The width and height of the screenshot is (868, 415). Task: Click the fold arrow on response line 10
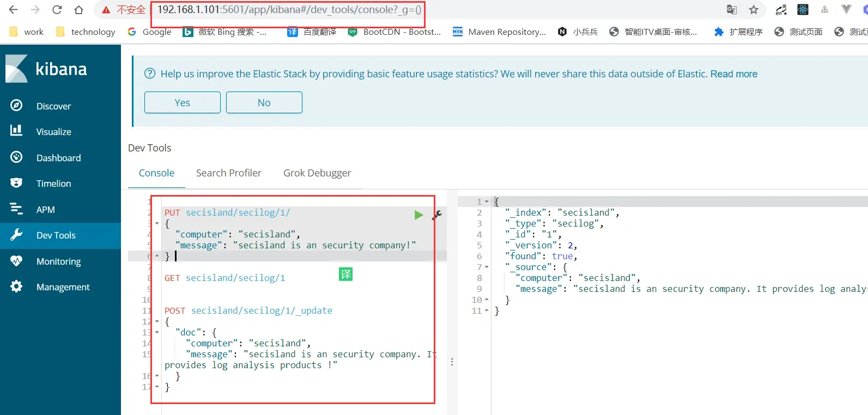pos(487,300)
